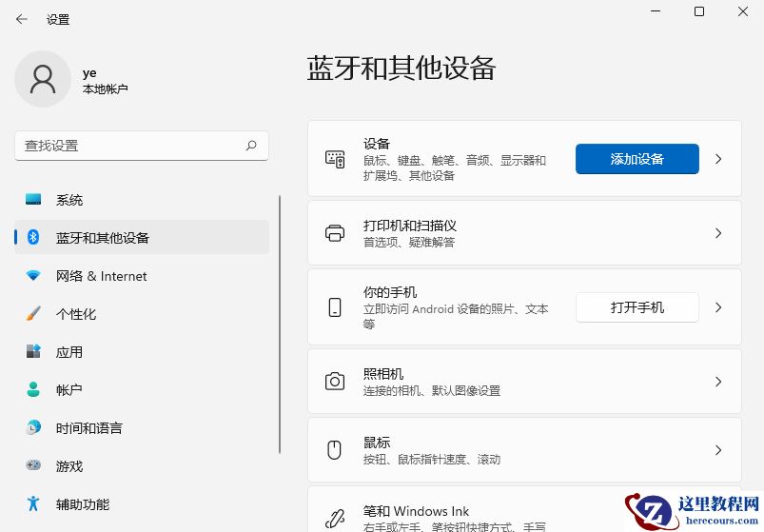Expand the 照相机 row chevron
This screenshot has width=764, height=532.
pos(718,382)
